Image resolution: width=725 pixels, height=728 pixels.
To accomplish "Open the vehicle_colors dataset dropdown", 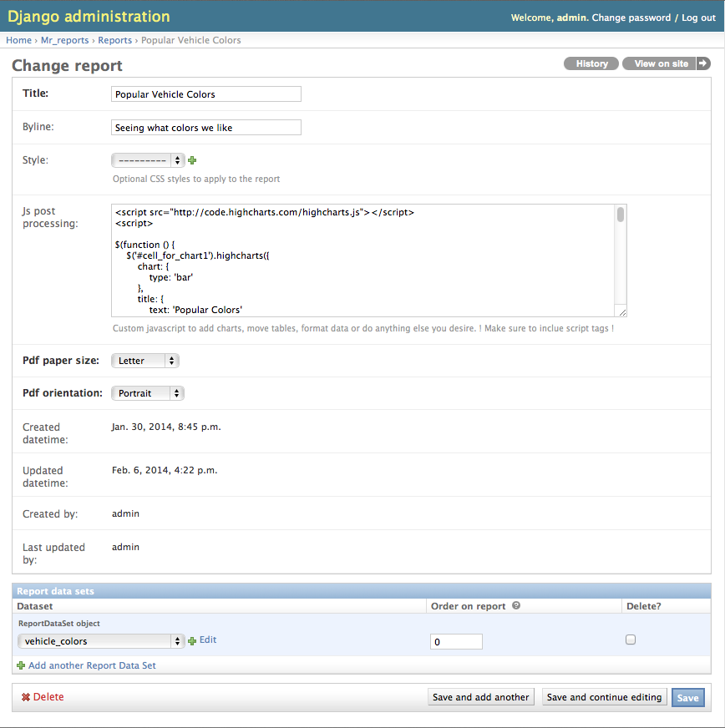I will pyautogui.click(x=101, y=641).
